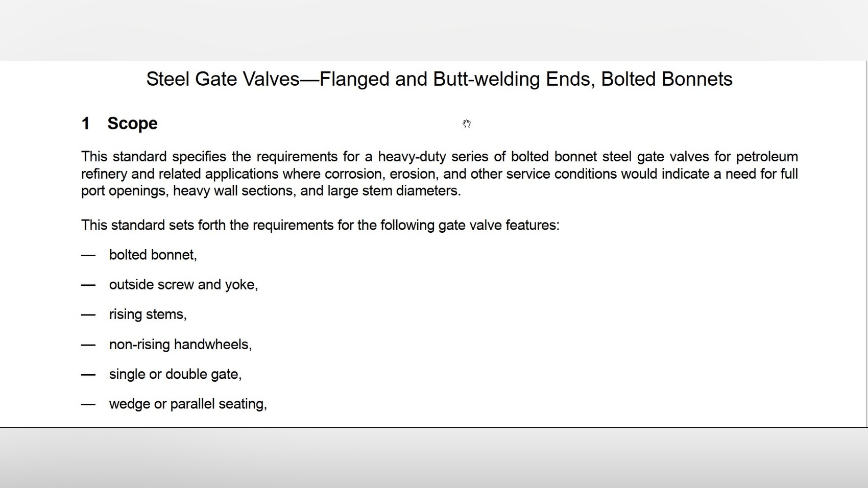Click the words 'port openings' in paragraph
The width and height of the screenshot is (868, 488).
123,191
